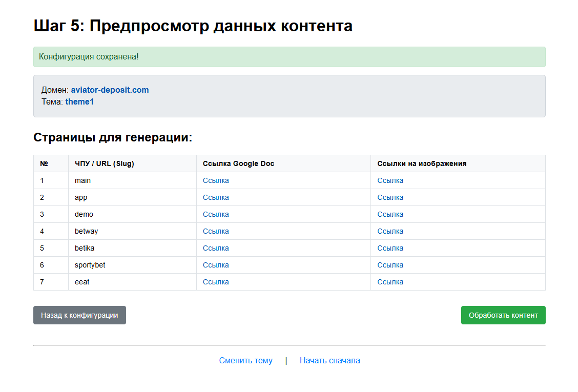
Task: Open Google Doc link for betway page
Action: pos(216,231)
